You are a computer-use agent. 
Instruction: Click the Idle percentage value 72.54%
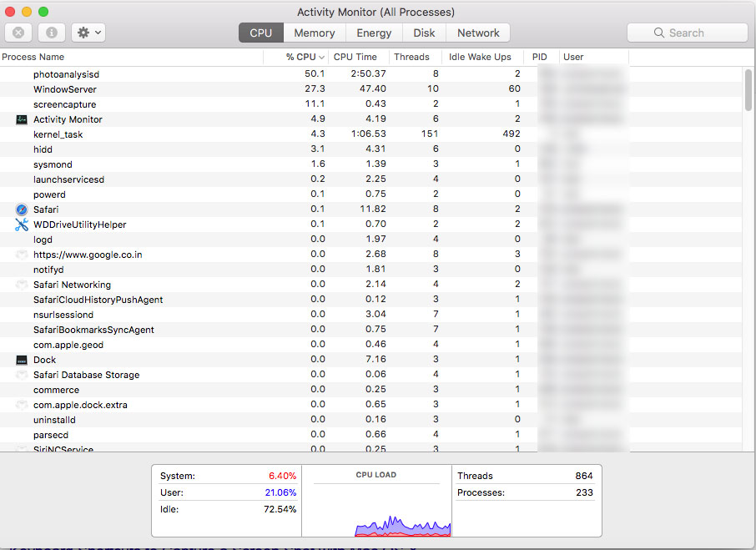(x=280, y=509)
